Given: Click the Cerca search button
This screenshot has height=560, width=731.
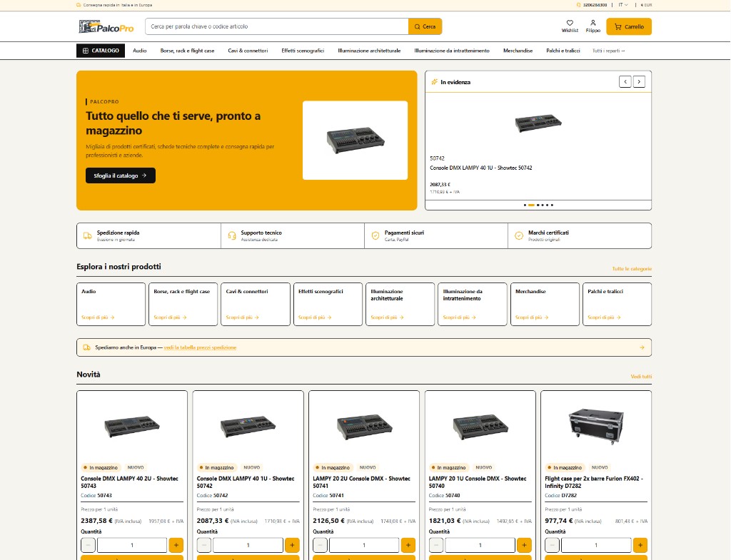Looking at the screenshot, I should [x=425, y=26].
